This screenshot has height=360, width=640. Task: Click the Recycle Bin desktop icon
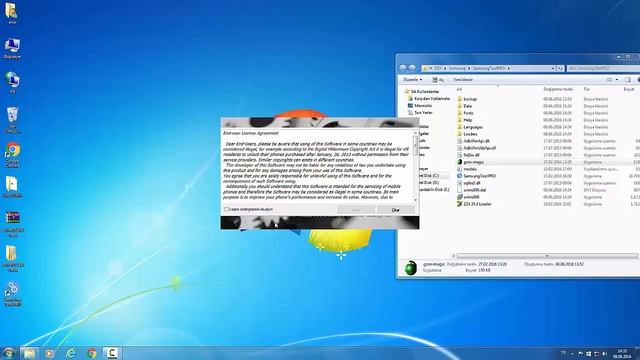point(13,120)
